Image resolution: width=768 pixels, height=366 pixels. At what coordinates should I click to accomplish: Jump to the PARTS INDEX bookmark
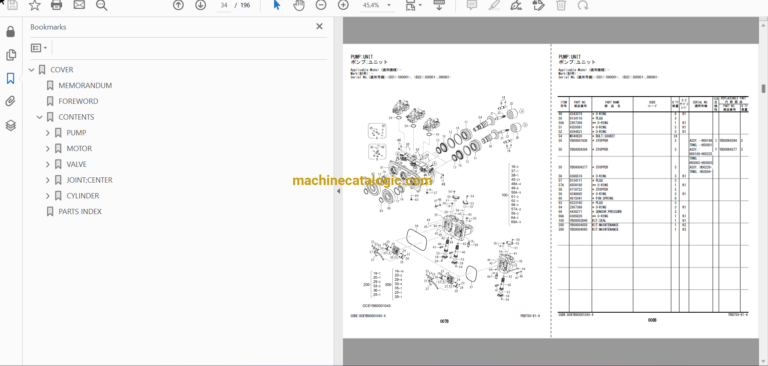pyautogui.click(x=80, y=211)
